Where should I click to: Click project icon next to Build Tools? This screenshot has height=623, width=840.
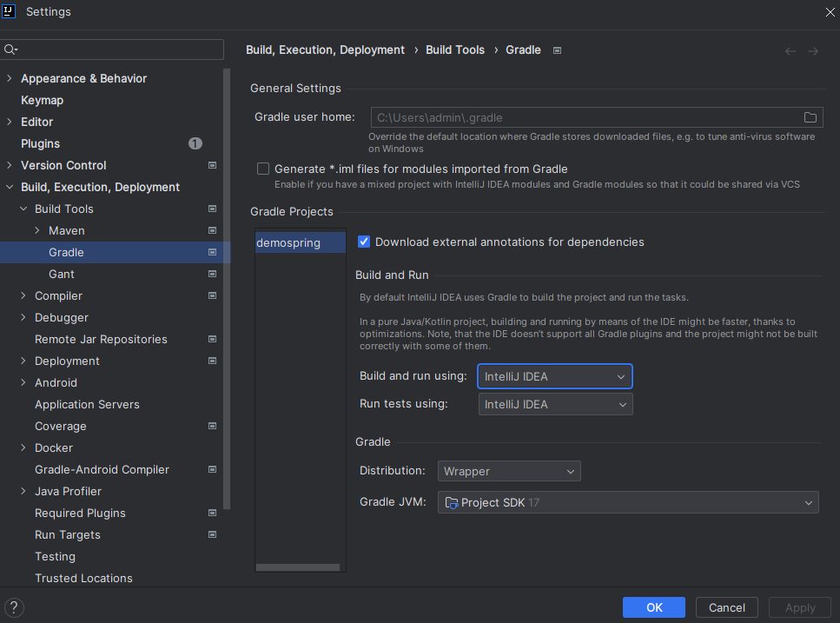coord(212,209)
